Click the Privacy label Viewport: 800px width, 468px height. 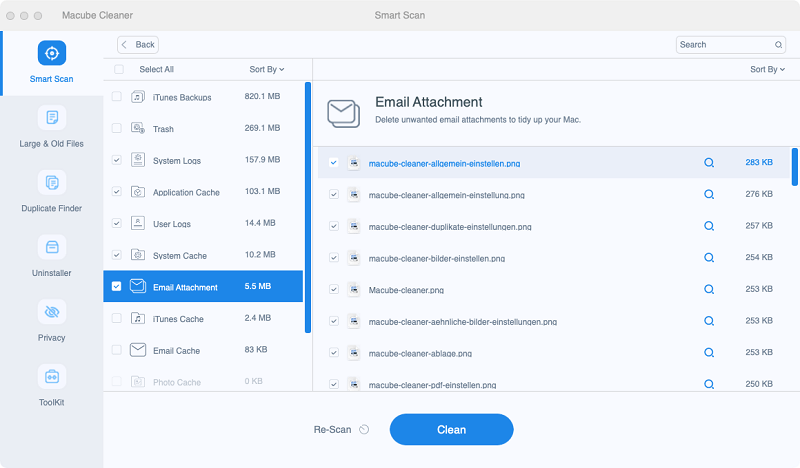[52, 338]
